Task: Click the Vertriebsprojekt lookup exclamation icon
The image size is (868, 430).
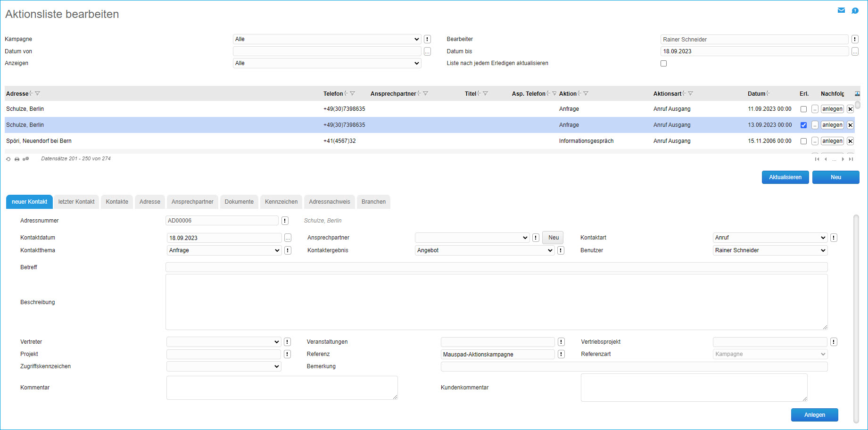Action: click(834, 342)
